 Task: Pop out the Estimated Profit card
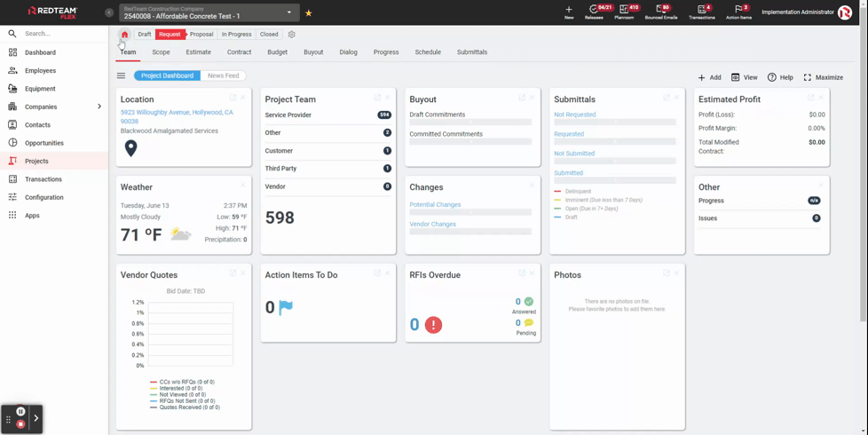click(811, 98)
